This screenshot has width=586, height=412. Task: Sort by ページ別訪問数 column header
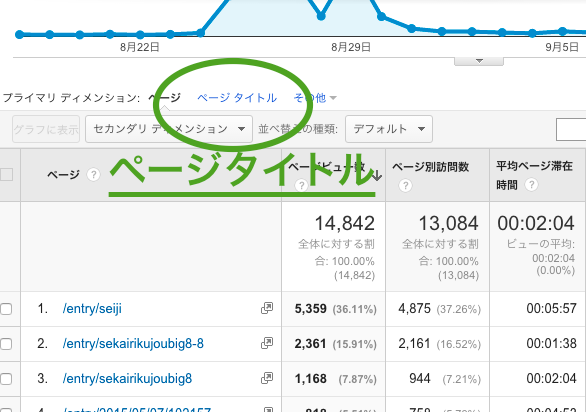[431, 167]
